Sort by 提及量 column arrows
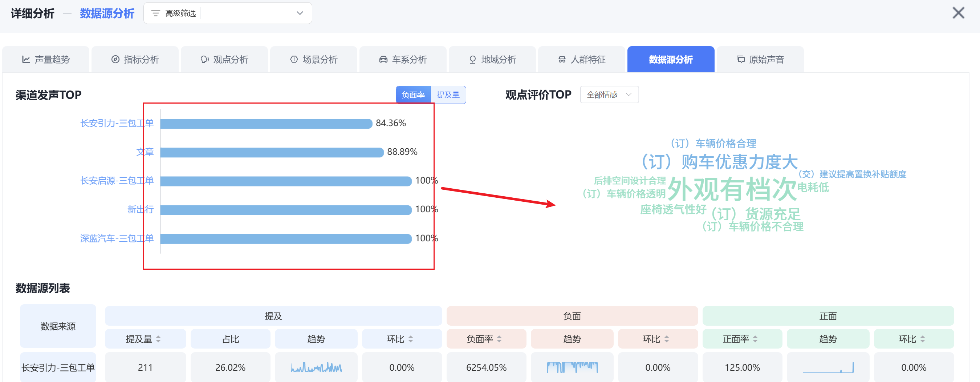 (158, 339)
